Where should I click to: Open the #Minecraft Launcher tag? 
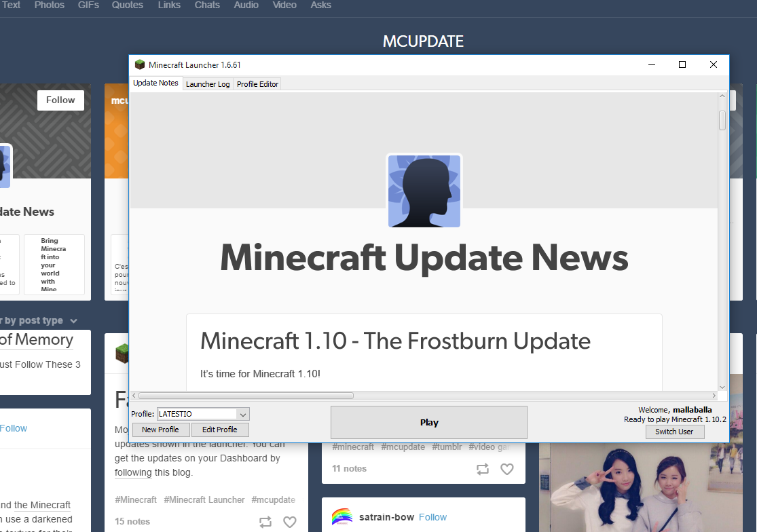click(x=204, y=500)
